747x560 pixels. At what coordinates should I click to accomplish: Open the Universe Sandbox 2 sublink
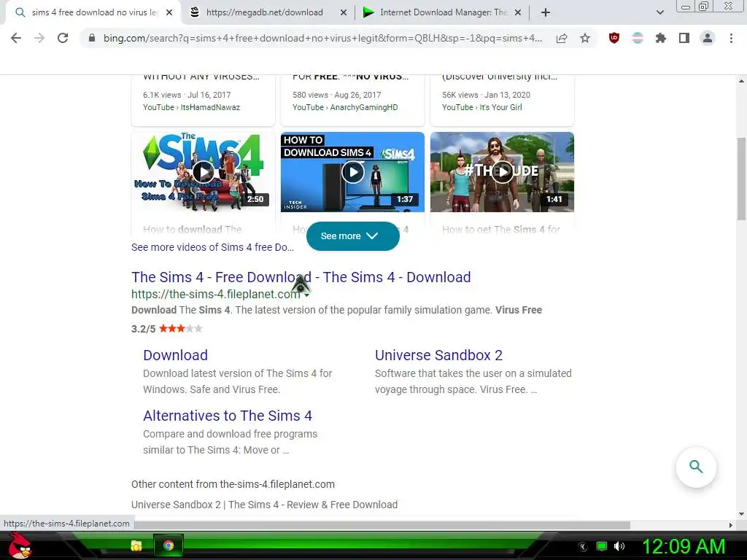tap(438, 355)
